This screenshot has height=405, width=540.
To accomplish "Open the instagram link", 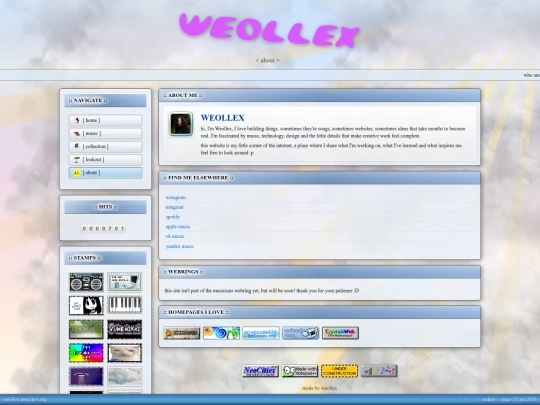I will pyautogui.click(x=176, y=197).
